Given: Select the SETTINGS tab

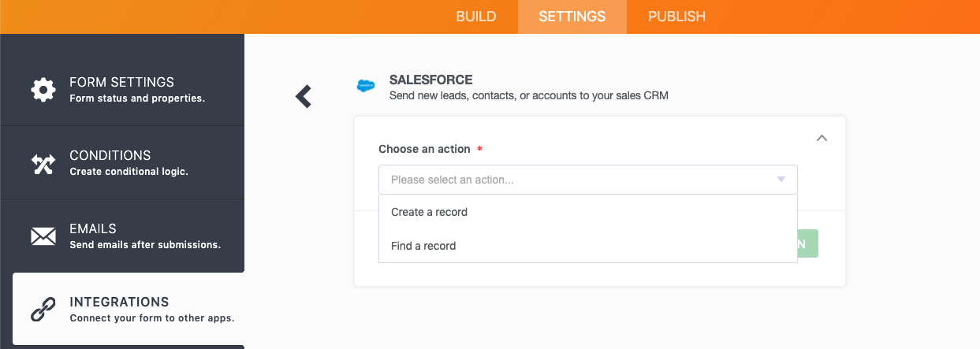Looking at the screenshot, I should pos(572,17).
